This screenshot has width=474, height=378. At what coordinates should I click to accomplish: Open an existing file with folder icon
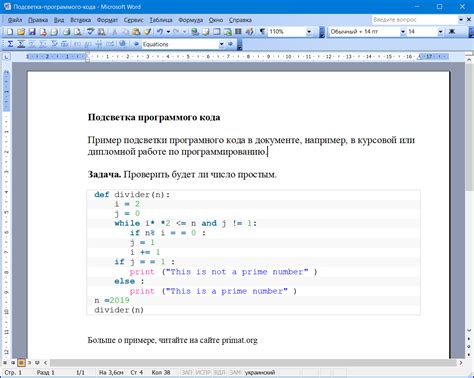(x=21, y=32)
